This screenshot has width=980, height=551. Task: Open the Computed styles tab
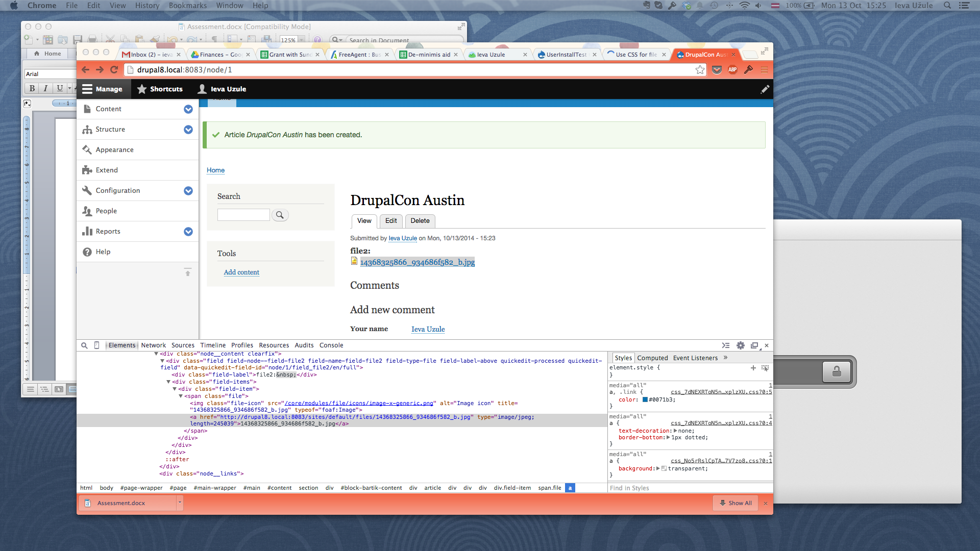(x=652, y=358)
